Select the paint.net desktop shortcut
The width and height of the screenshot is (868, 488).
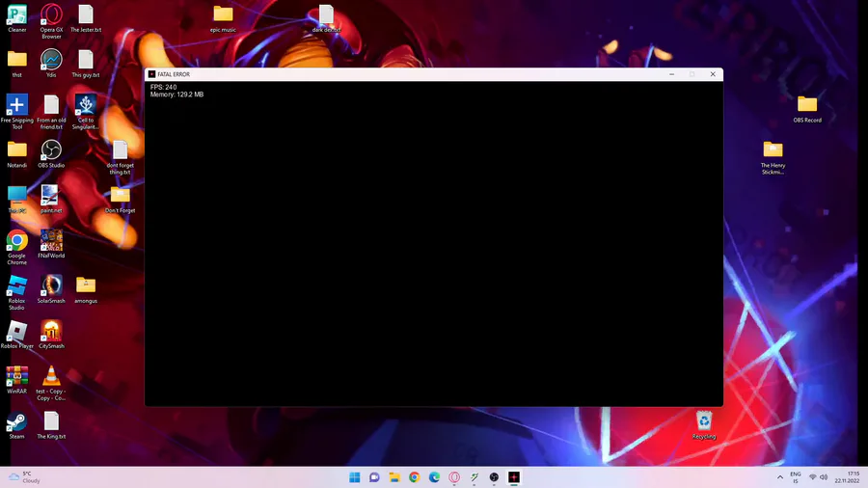pyautogui.click(x=51, y=200)
